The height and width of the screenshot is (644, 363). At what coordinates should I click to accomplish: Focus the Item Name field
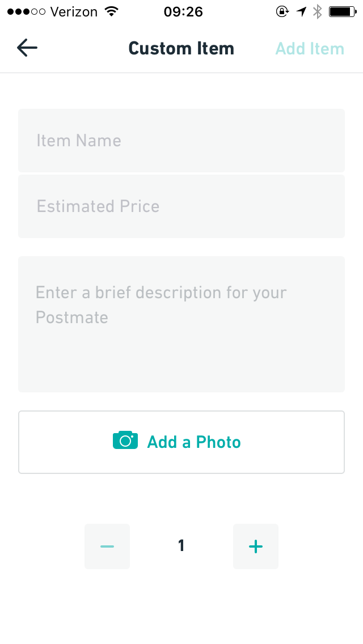(181, 141)
